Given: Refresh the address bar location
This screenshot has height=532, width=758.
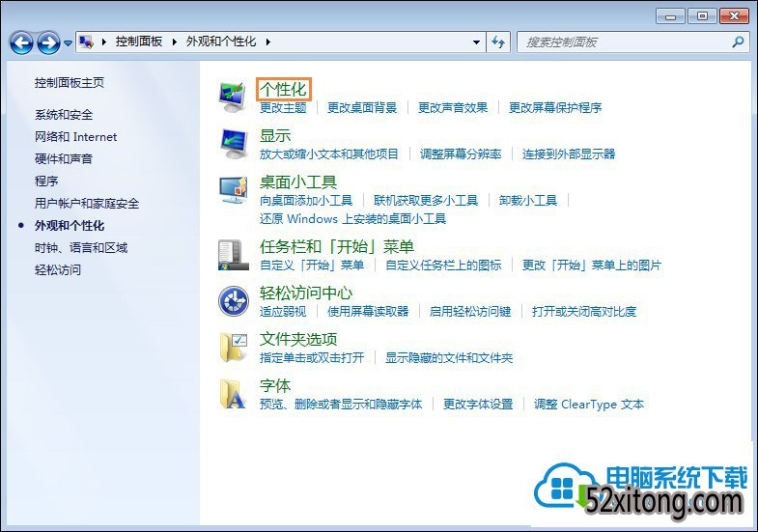Looking at the screenshot, I should (498, 42).
